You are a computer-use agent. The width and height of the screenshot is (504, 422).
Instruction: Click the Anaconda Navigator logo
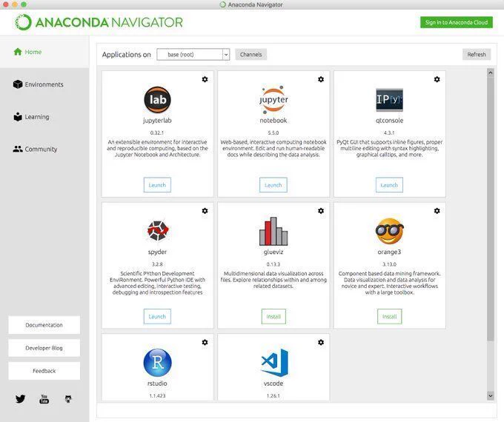coord(99,22)
